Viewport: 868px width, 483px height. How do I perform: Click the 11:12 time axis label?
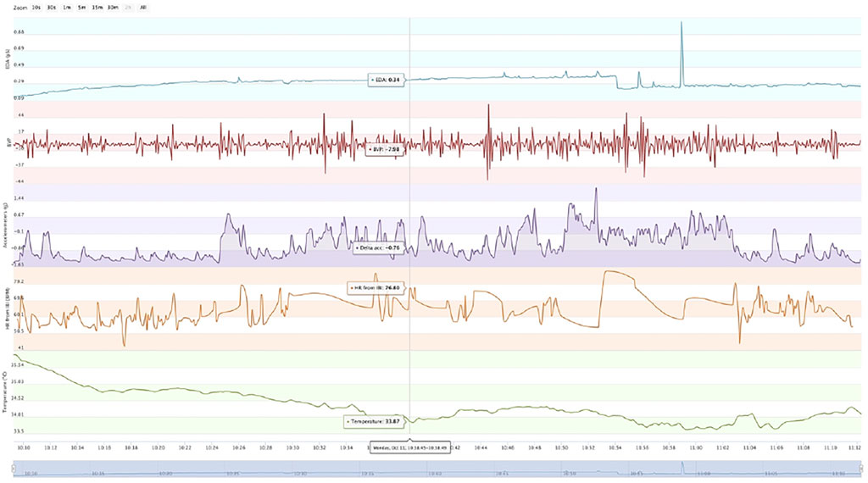(x=854, y=447)
